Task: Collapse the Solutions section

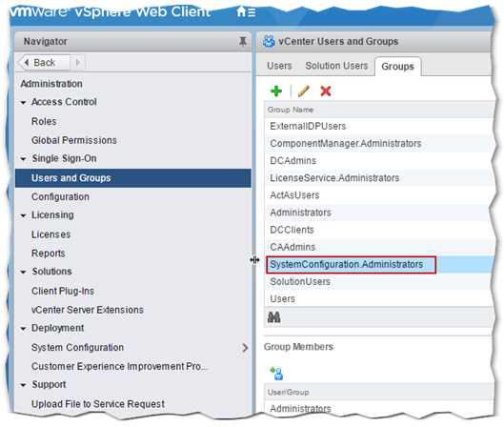Action: tap(23, 273)
